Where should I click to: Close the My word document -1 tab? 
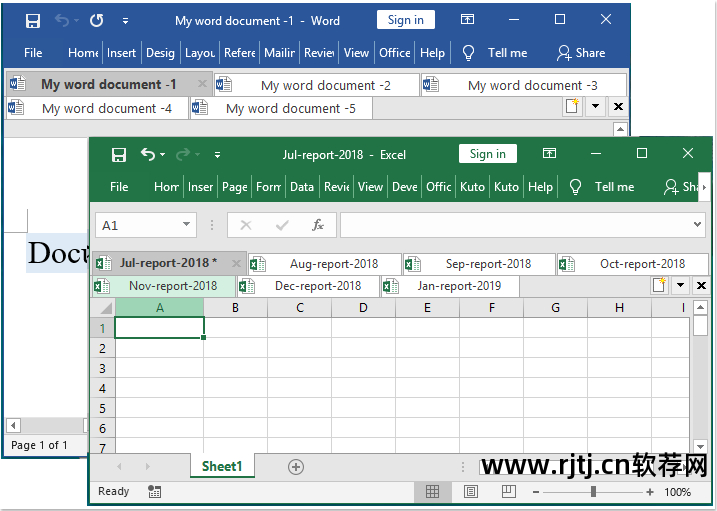coord(202,84)
